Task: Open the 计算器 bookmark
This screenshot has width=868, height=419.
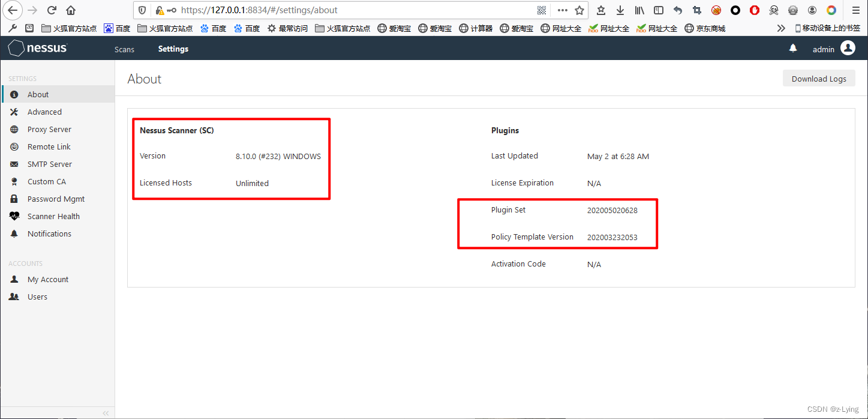Action: 475,28
